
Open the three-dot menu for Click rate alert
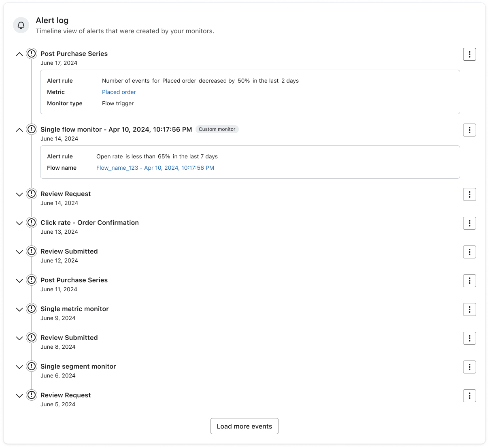(469, 223)
